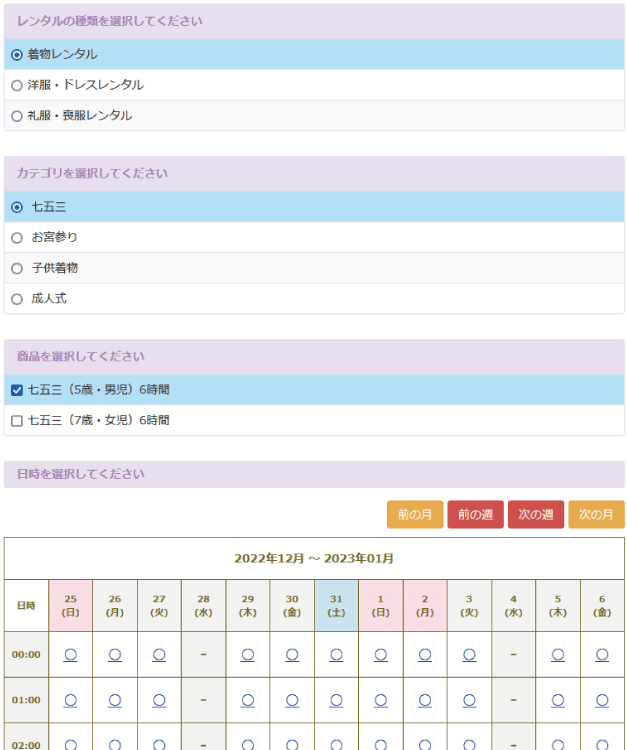Image resolution: width=627 pixels, height=750 pixels.
Task: Click 00:00 circle under 6 (金)
Action: tap(602, 654)
